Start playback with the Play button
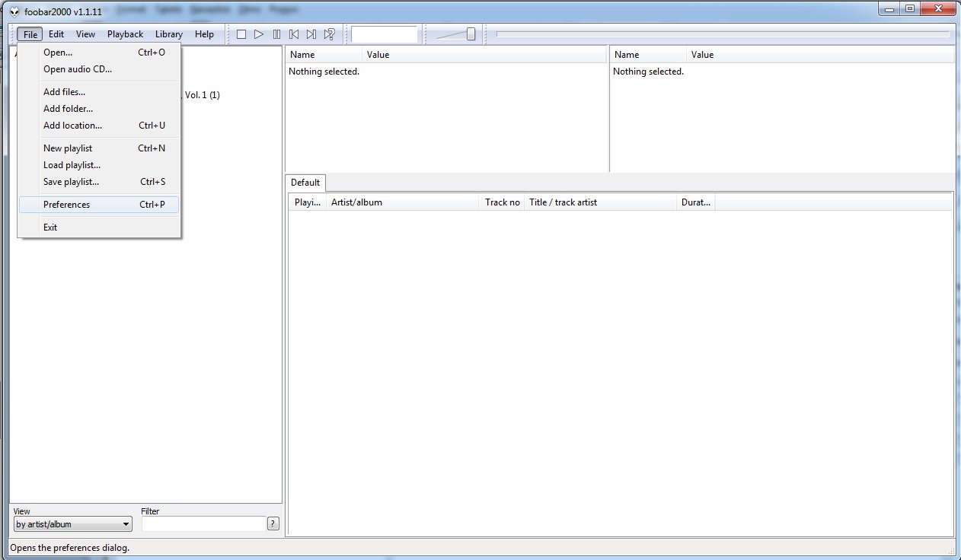 259,34
